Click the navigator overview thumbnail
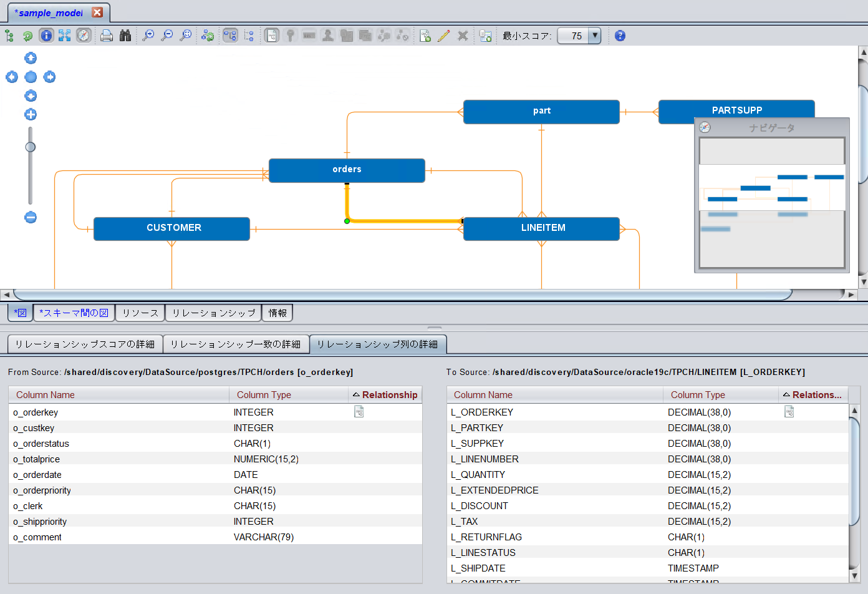 [772, 203]
